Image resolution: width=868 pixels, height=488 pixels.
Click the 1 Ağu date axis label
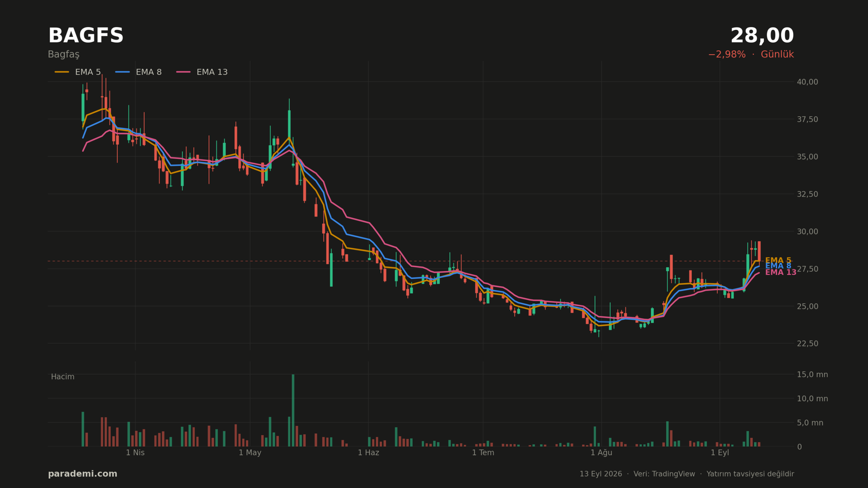coord(601,453)
